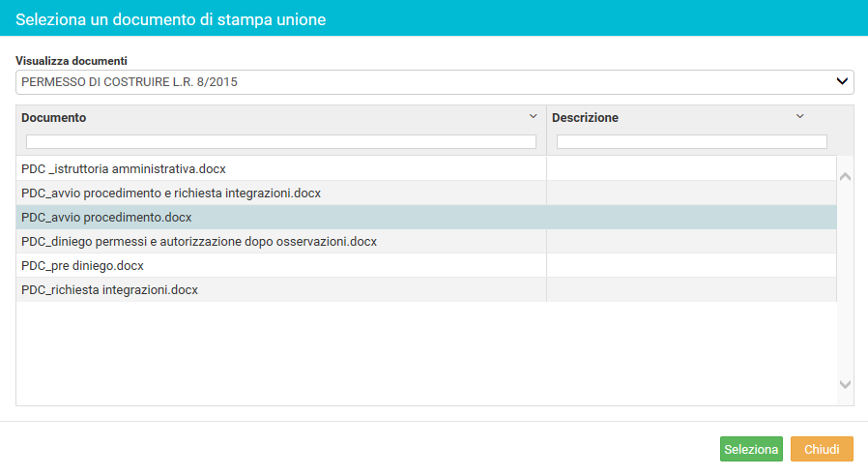
Task: Click the scrollbar up arrow
Action: 846,177
